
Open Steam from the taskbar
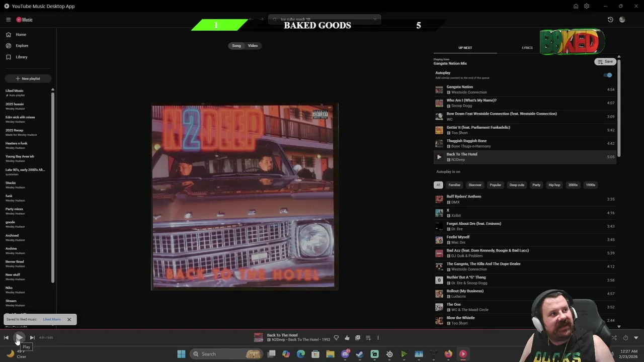[360, 354]
